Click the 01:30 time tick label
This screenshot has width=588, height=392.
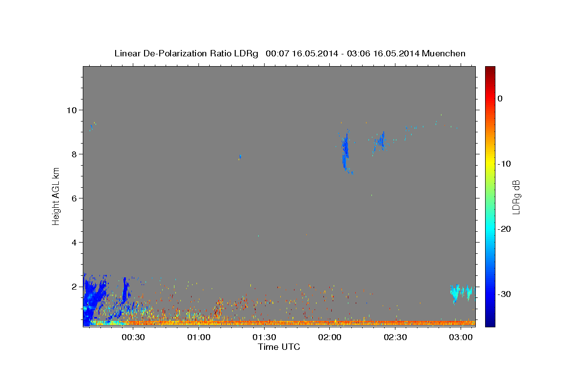265,337
